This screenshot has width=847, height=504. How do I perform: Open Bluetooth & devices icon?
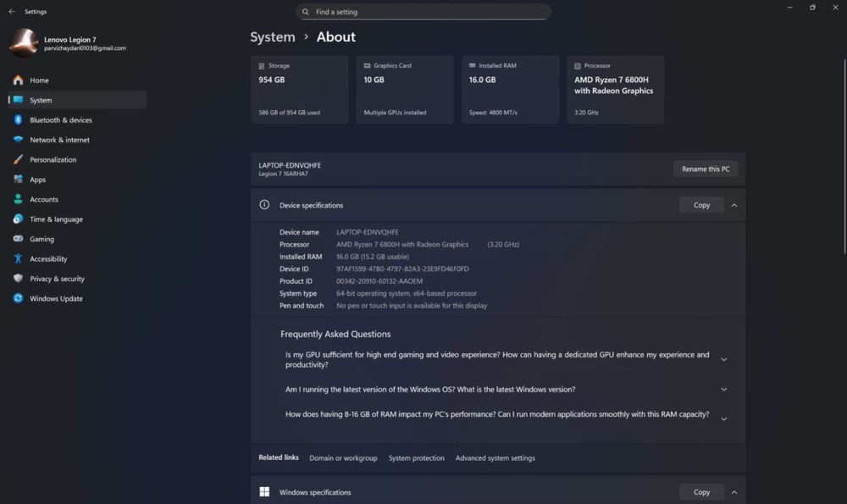(18, 120)
